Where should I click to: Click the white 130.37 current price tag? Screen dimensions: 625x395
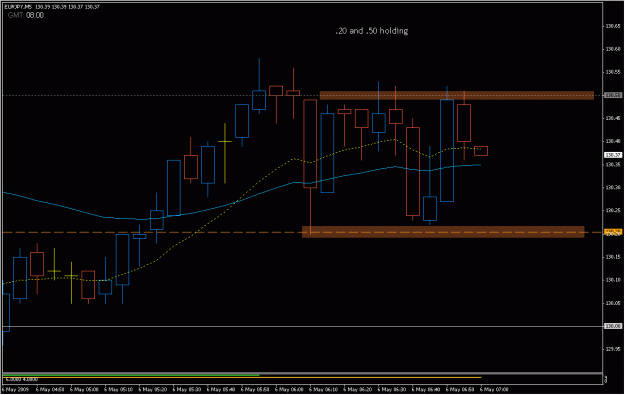click(x=613, y=155)
